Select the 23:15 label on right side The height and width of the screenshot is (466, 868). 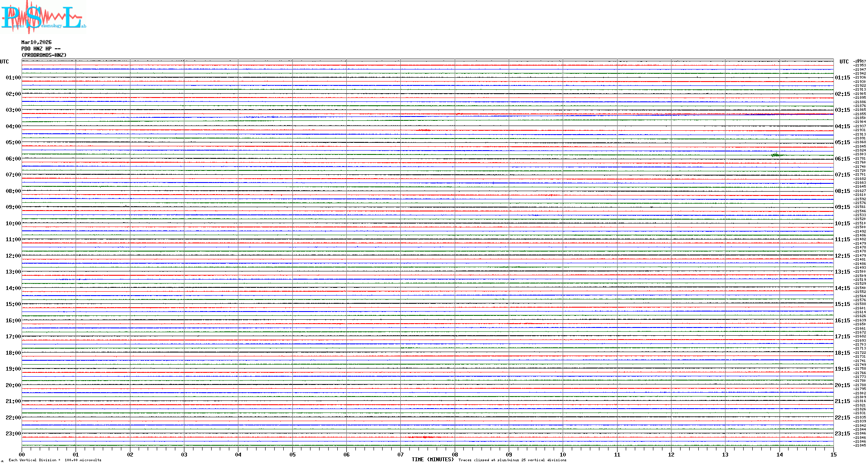point(842,434)
